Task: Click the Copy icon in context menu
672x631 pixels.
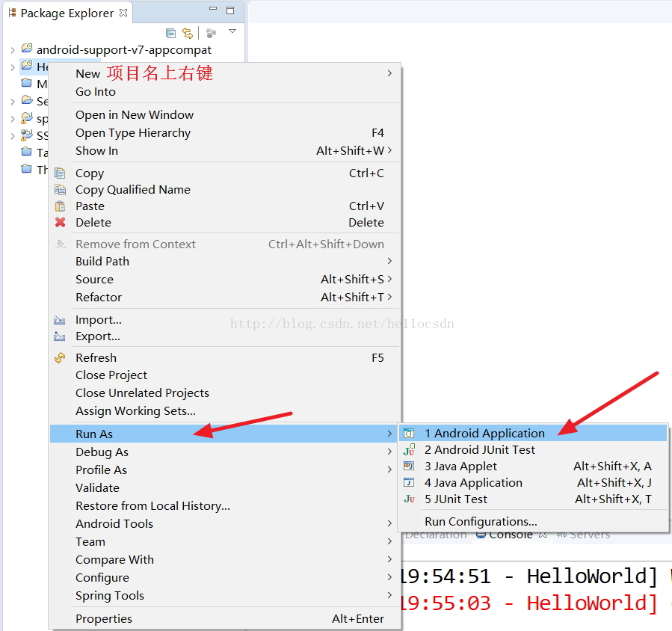Action: [x=60, y=173]
